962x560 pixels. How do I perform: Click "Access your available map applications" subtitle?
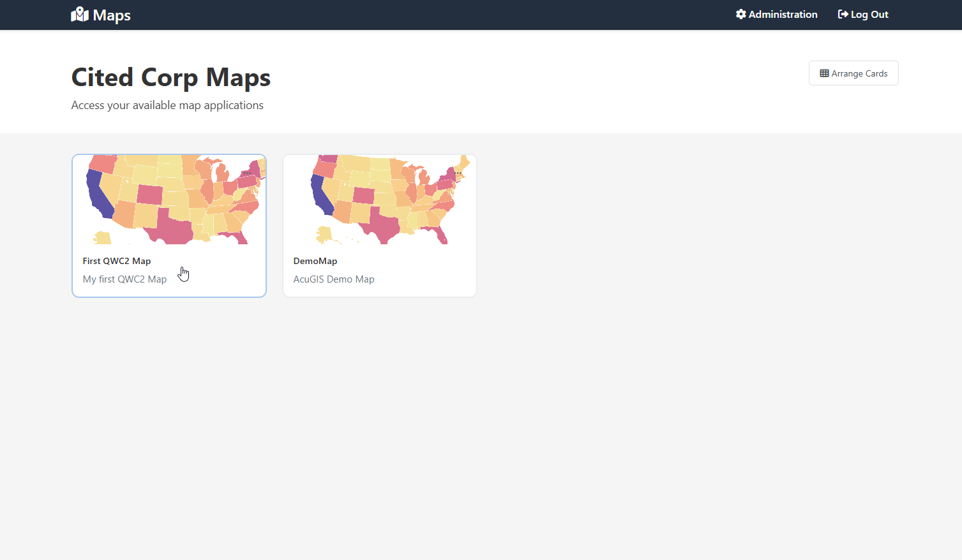pyautogui.click(x=167, y=105)
